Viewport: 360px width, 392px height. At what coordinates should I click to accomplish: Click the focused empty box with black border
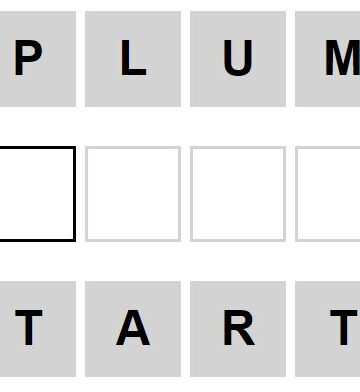click(x=38, y=194)
